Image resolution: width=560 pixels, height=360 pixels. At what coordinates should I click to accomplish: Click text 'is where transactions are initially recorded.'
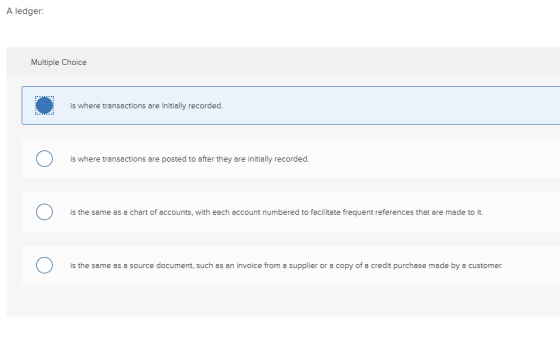pos(146,106)
